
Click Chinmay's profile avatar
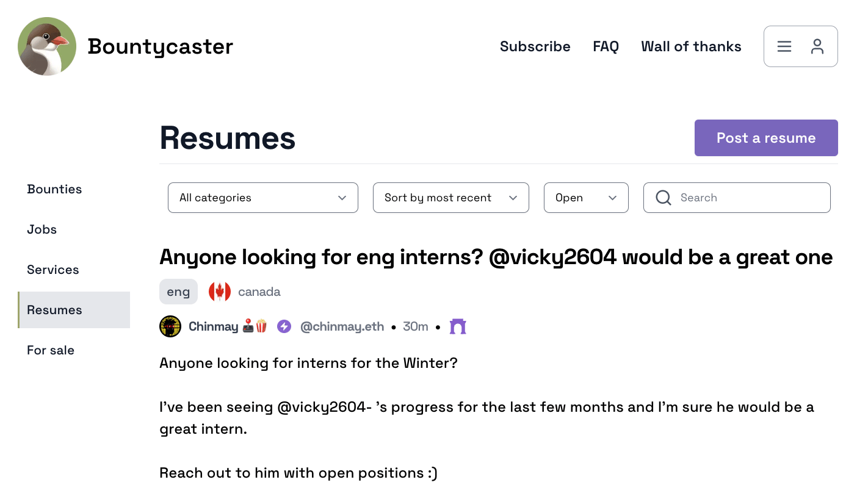[170, 326]
